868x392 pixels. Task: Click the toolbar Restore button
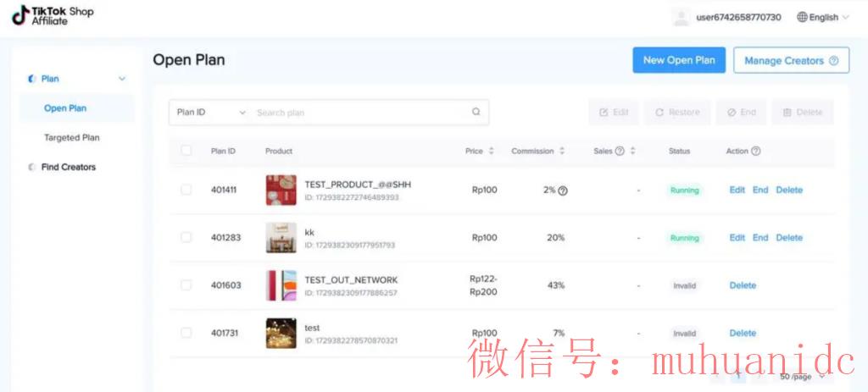click(677, 113)
